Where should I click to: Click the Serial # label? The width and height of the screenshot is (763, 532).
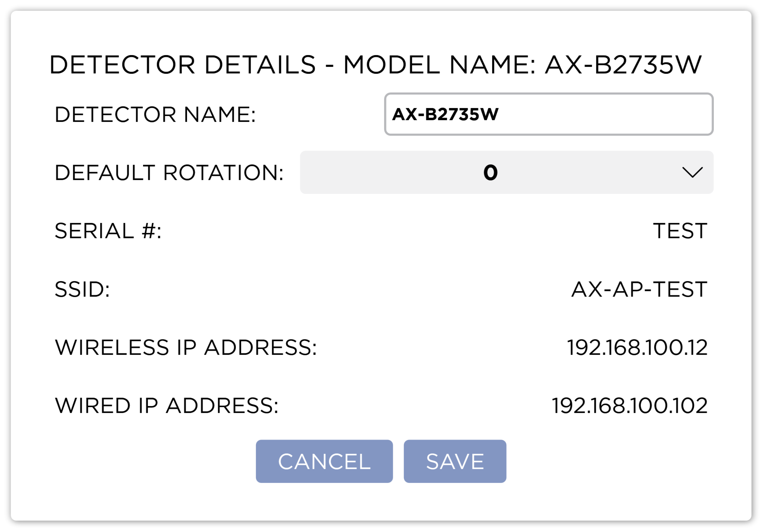coord(108,231)
